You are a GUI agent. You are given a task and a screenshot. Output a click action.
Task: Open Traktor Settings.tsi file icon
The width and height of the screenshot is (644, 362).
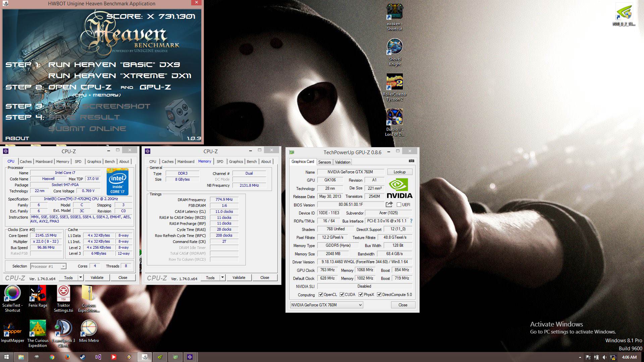(x=63, y=299)
